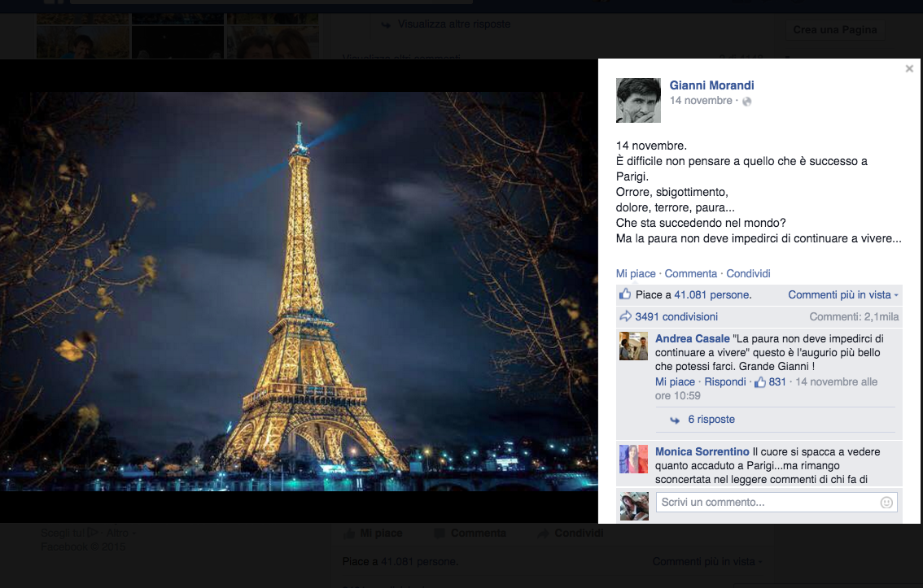Click 'Rispondi' on Andrea Casale's comment

click(x=725, y=381)
